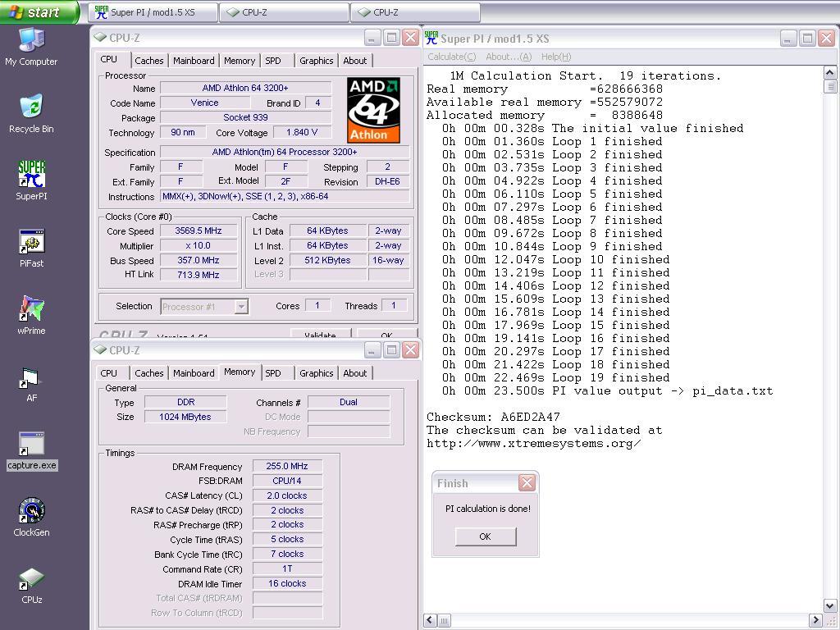Image resolution: width=840 pixels, height=630 pixels.
Task: Click the AMD Athlon 64 logo
Action: [x=373, y=111]
